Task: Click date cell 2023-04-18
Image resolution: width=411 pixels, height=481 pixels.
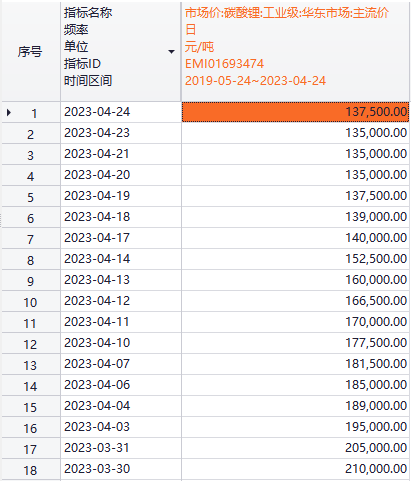Action: click(121, 217)
